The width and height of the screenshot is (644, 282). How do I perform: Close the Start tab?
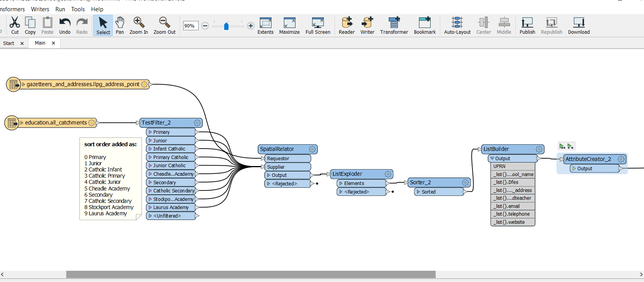pyautogui.click(x=22, y=43)
